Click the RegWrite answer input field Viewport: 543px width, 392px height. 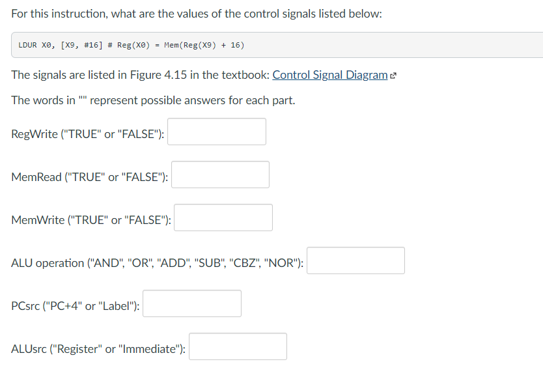pos(216,131)
